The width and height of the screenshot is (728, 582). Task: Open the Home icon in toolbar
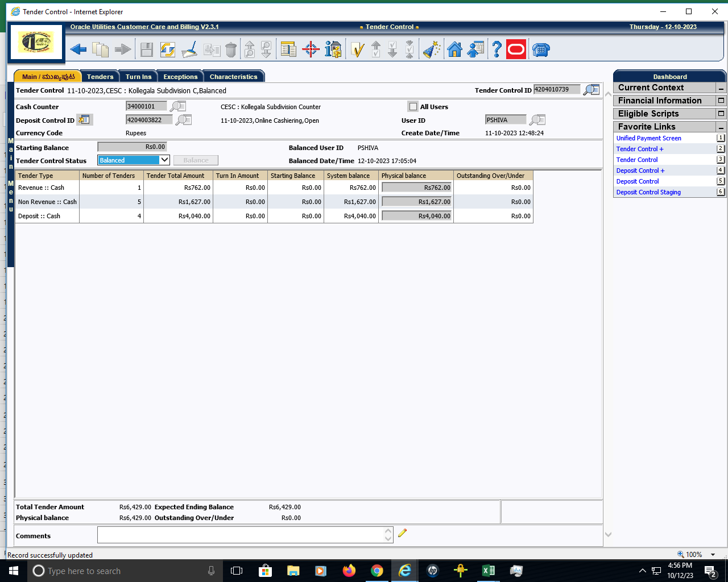(x=454, y=50)
